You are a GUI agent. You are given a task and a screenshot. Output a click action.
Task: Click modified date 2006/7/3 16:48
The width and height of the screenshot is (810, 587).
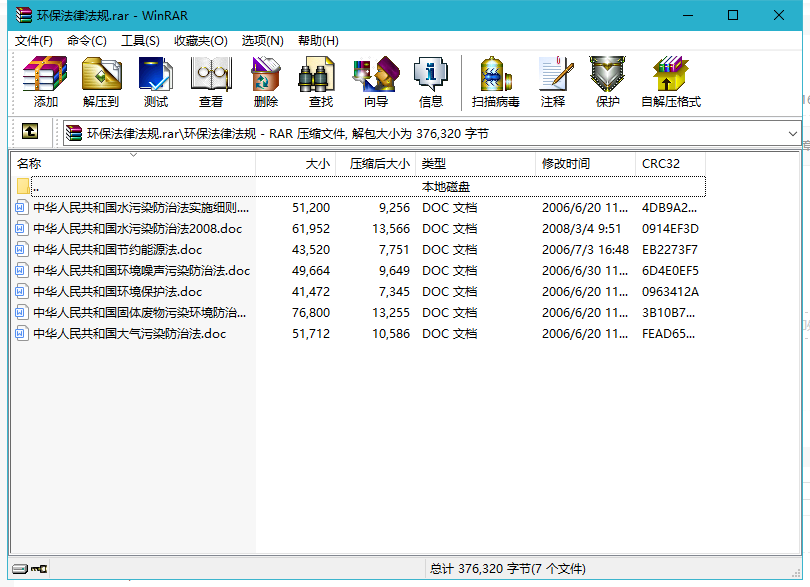[x=585, y=250]
